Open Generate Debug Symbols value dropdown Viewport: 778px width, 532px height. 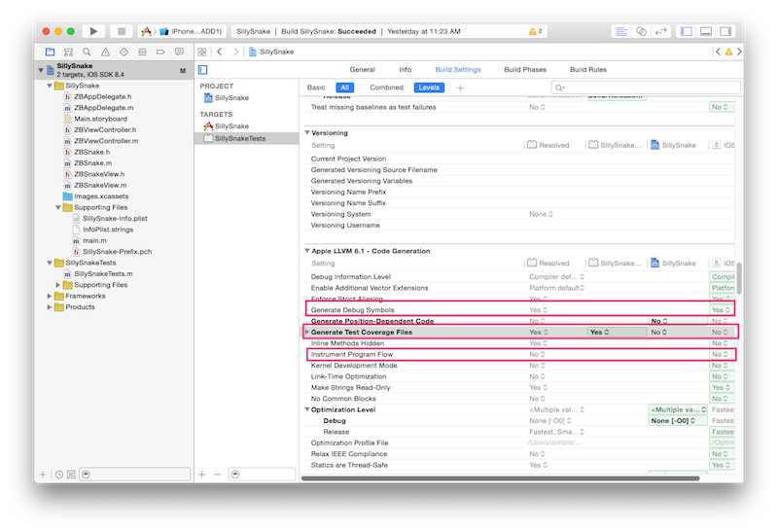(539, 309)
